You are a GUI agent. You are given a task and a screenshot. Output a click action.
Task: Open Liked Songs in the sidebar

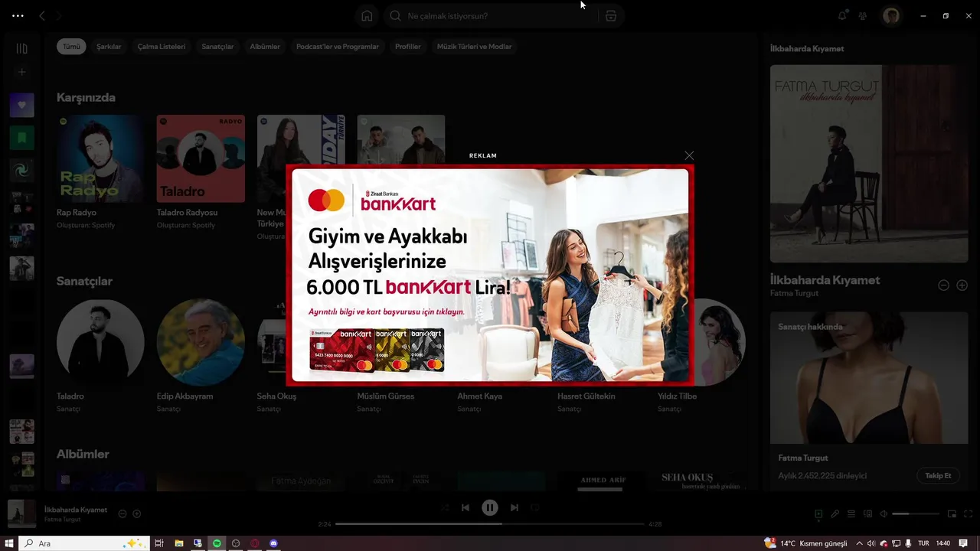point(21,105)
